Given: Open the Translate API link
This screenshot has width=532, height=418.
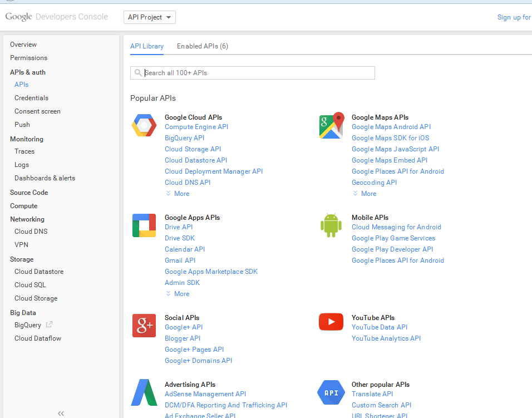Looking at the screenshot, I should pos(372,394).
